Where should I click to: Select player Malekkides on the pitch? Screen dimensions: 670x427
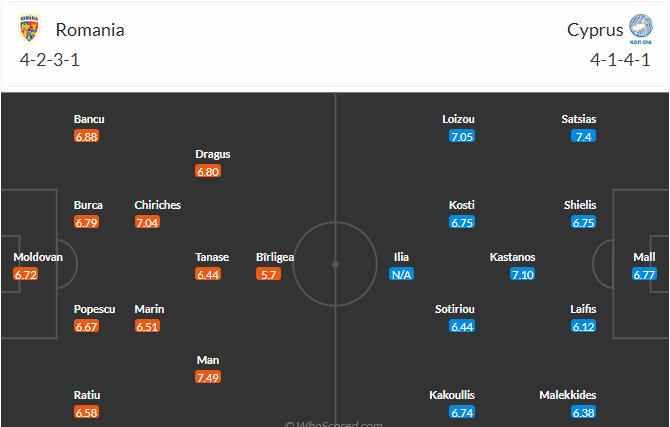click(x=567, y=395)
